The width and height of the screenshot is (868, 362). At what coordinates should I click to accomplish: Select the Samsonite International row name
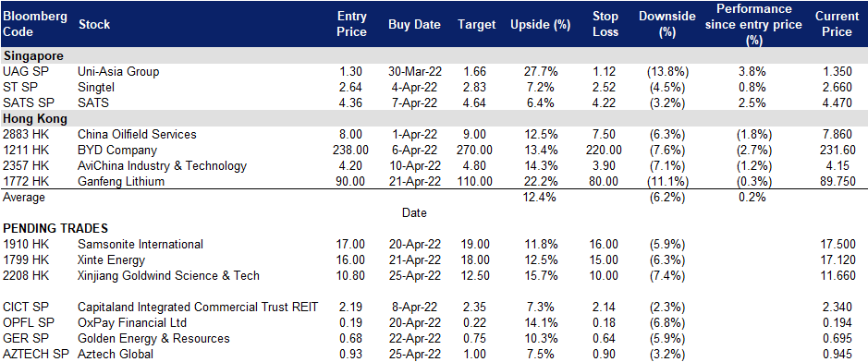coord(141,244)
